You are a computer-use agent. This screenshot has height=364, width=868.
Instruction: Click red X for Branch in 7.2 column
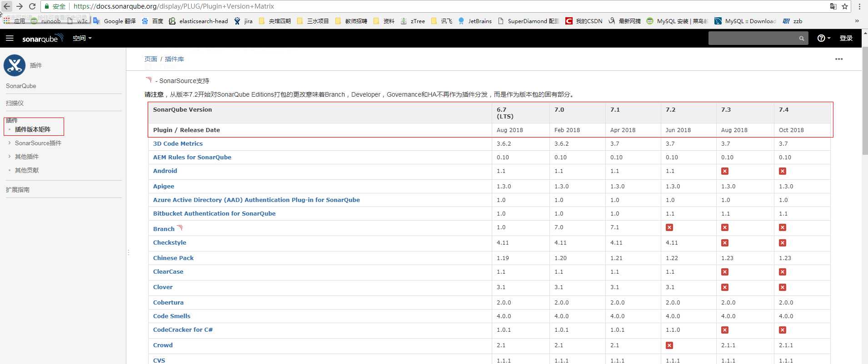click(x=669, y=227)
